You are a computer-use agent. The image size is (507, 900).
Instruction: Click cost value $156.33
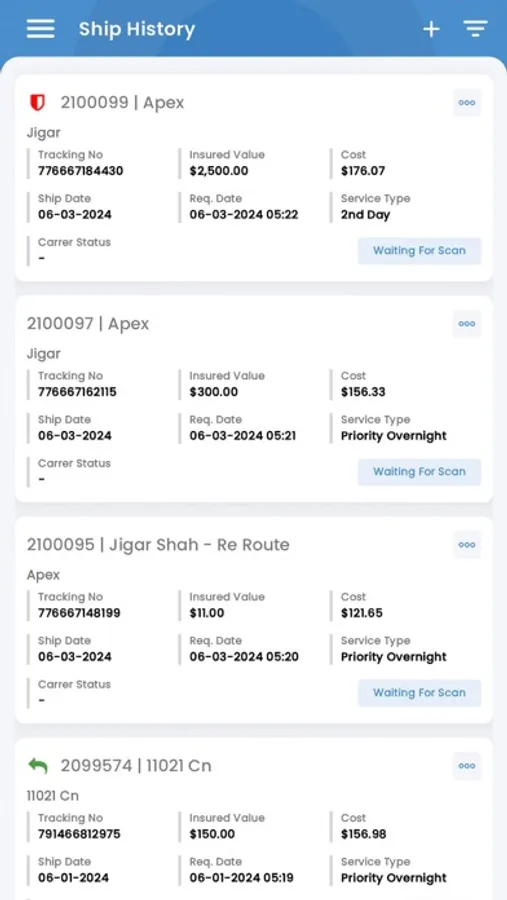pos(363,392)
